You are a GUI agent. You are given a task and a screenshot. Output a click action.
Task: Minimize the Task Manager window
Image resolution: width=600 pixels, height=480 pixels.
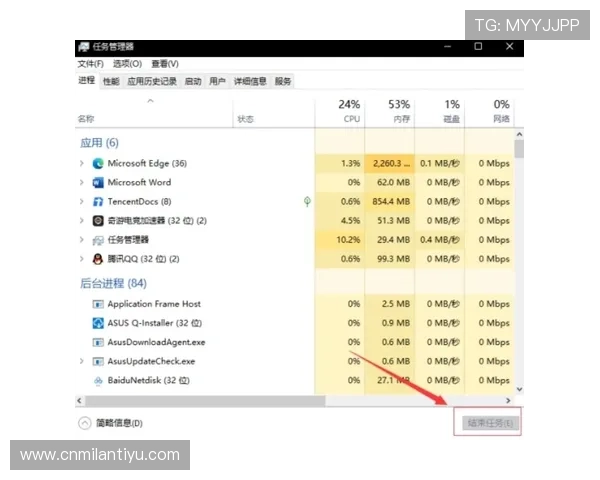[x=448, y=47]
